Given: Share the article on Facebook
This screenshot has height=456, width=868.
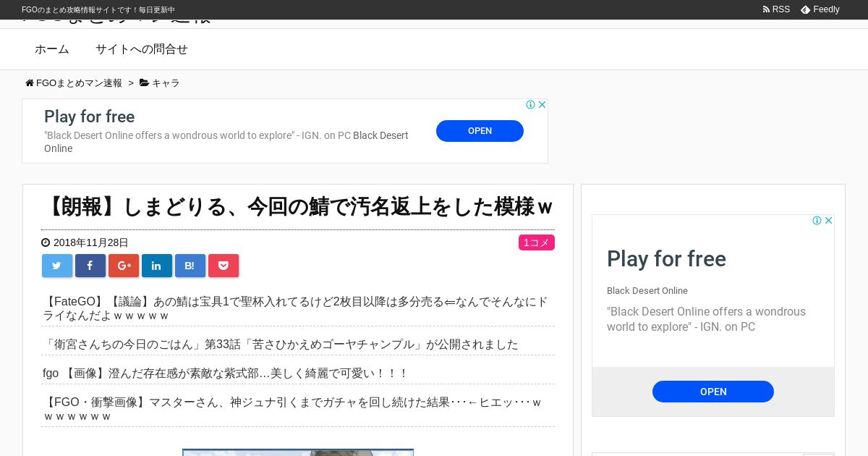Looking at the screenshot, I should [90, 266].
